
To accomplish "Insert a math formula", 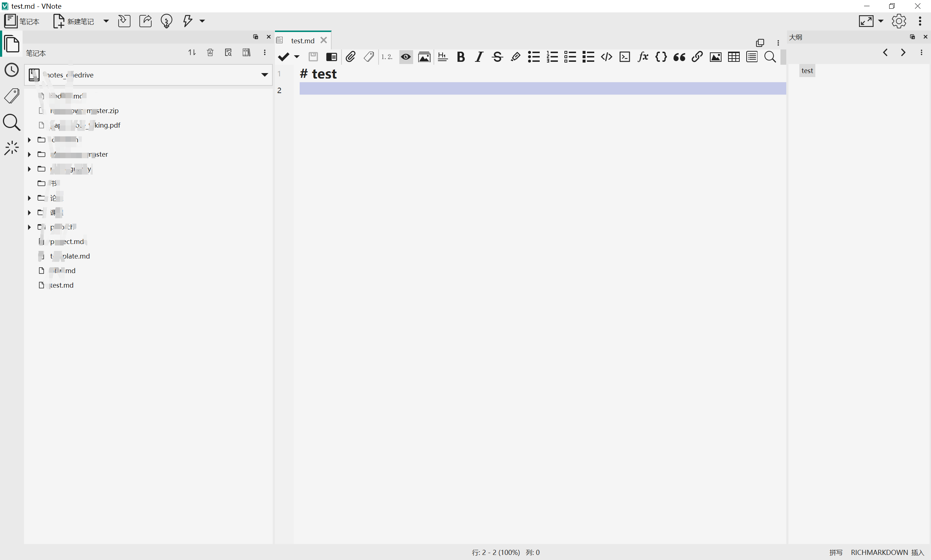I will point(642,57).
